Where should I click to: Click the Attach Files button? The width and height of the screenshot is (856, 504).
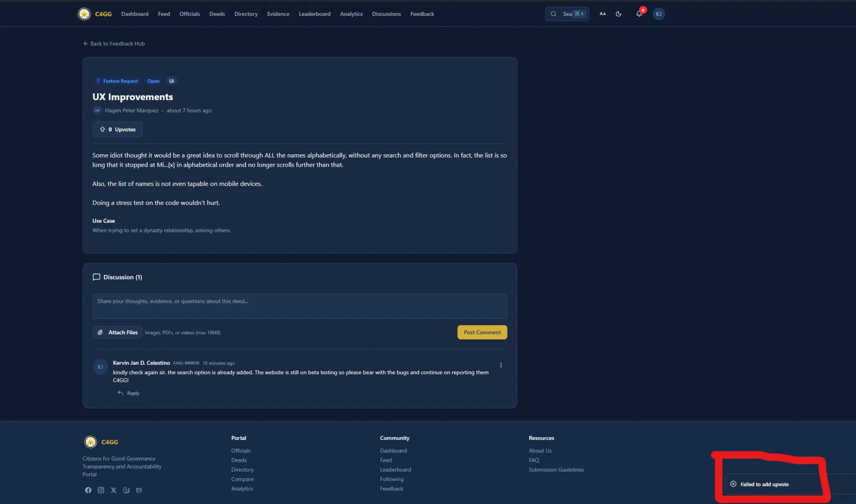[x=117, y=332]
